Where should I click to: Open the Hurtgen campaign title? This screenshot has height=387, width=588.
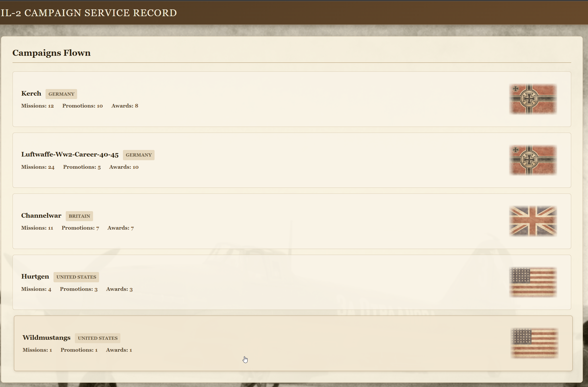click(x=35, y=277)
